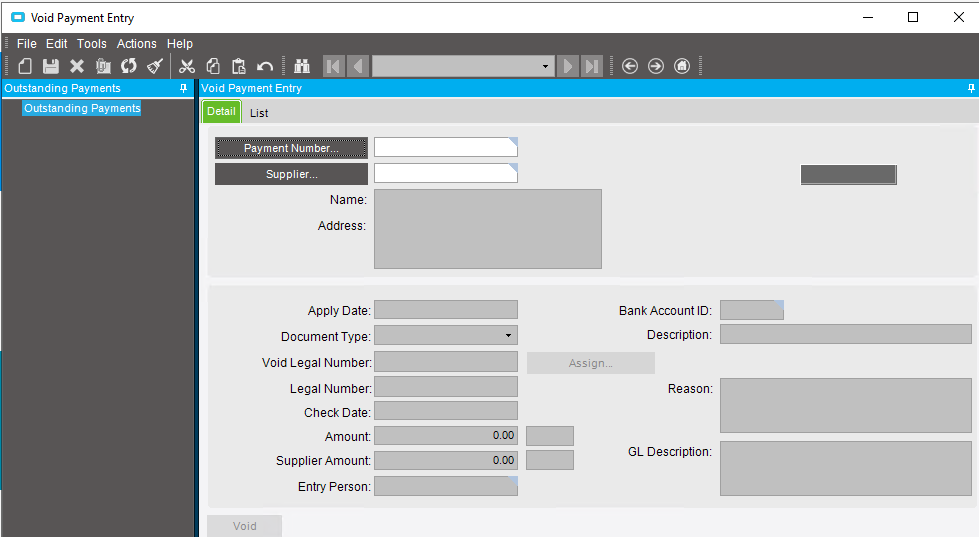The width and height of the screenshot is (979, 537).
Task: Click the Copy toolbar icon
Action: (x=213, y=66)
